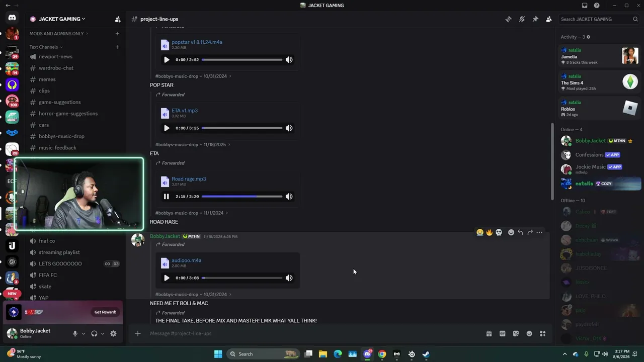Open the sticker picker
Viewport: 644px width, 362px height.
pyautogui.click(x=516, y=333)
